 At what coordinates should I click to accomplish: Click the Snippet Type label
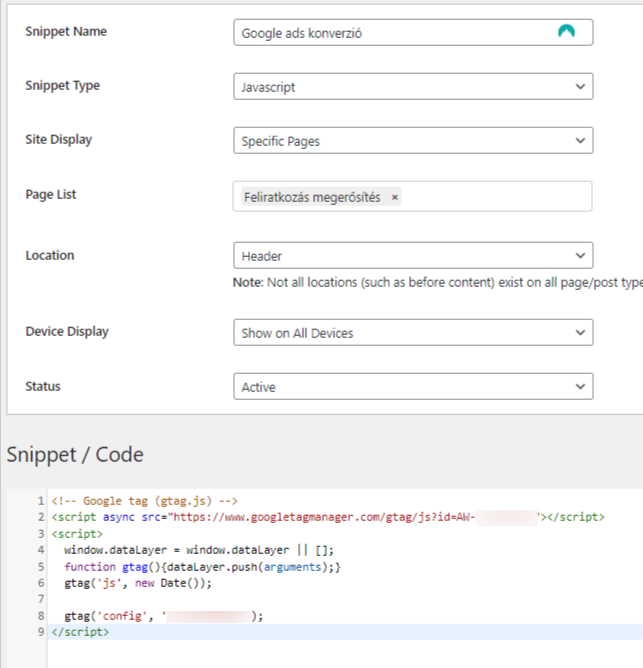tap(63, 86)
